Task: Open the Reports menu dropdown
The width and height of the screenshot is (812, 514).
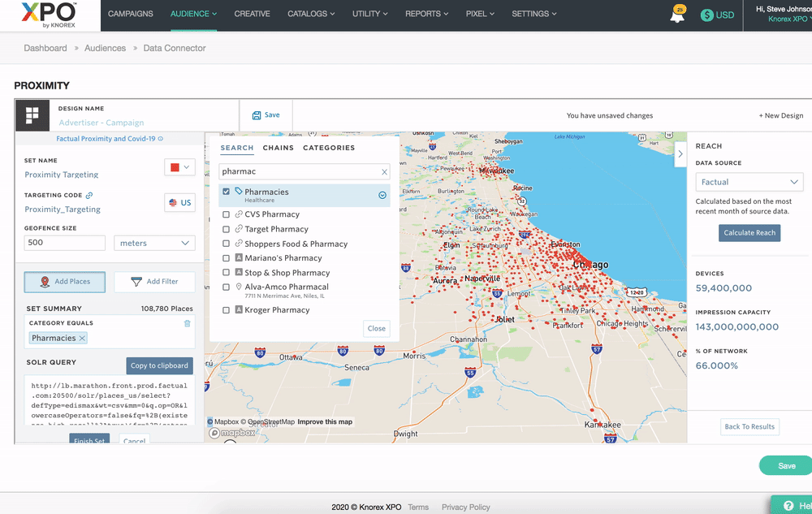Action: click(x=426, y=14)
